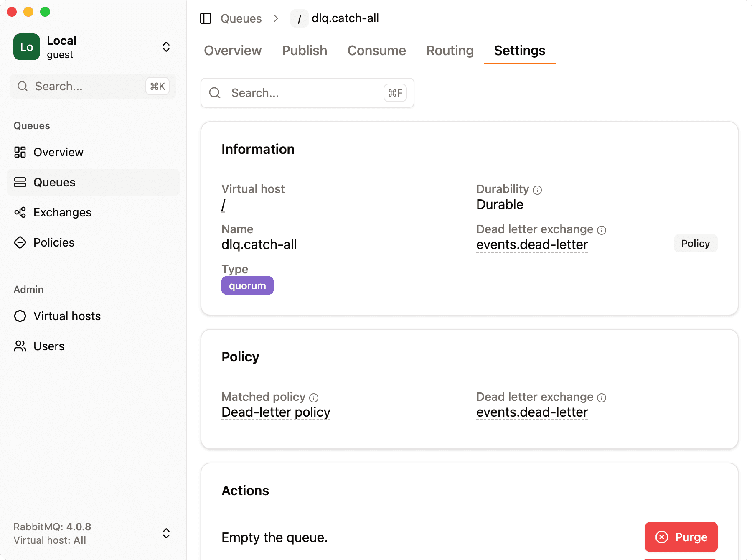Click the Matched policy info icon
The width and height of the screenshot is (752, 560).
(x=314, y=397)
